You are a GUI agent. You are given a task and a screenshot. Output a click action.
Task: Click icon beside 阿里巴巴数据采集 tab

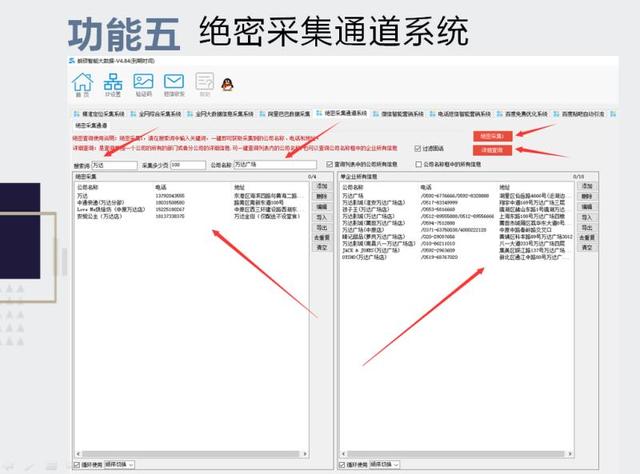[262, 114]
